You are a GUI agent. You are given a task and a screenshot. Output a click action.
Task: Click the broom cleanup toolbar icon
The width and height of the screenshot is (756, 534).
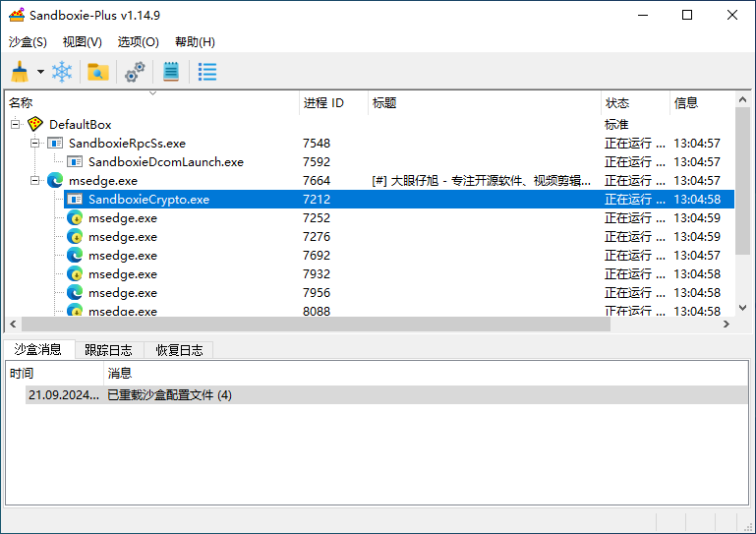(x=20, y=72)
